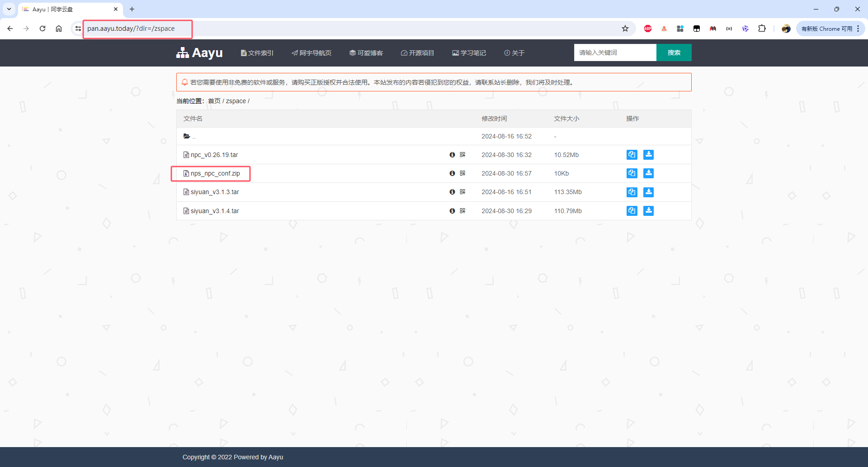
Task: Bookmark this page with star icon
Action: click(625, 29)
